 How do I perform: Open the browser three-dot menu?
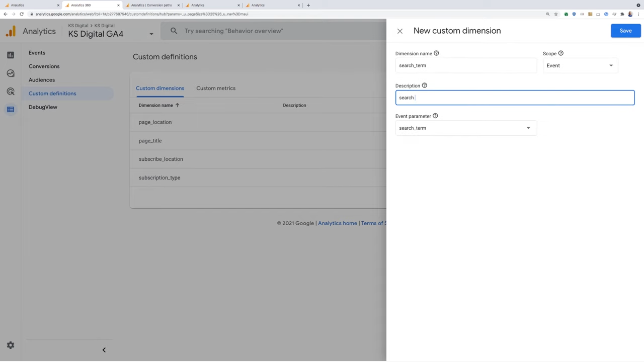point(638,14)
